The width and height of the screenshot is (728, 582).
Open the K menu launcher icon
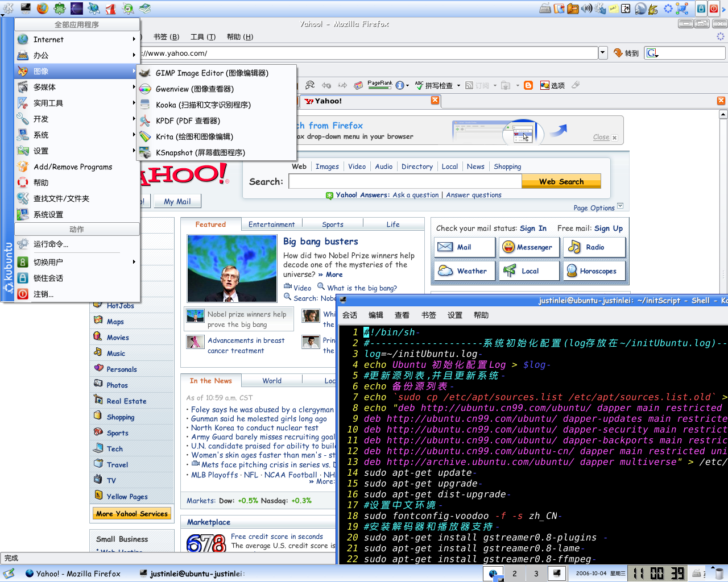click(7, 8)
